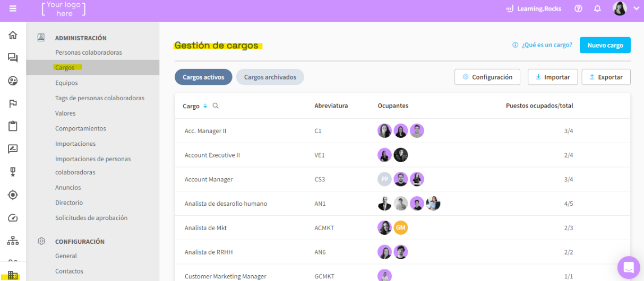Click the search icon beside Cargo header
This screenshot has height=281, width=644.
point(216,106)
